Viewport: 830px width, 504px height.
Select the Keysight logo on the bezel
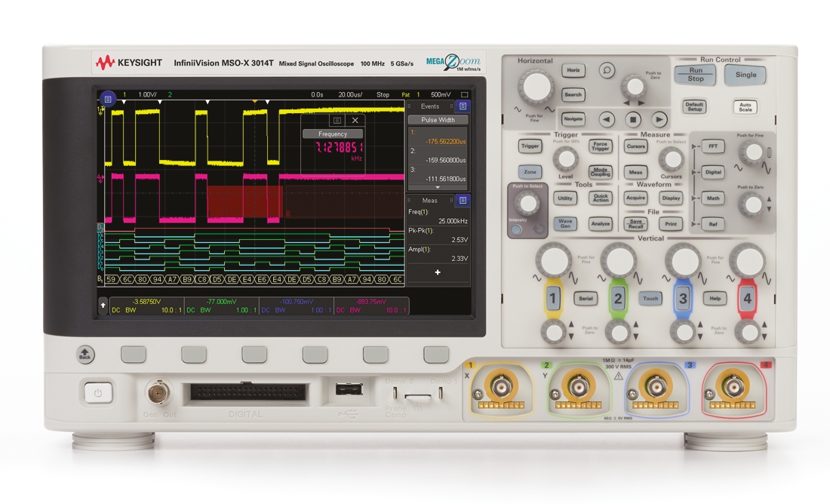pos(128,63)
